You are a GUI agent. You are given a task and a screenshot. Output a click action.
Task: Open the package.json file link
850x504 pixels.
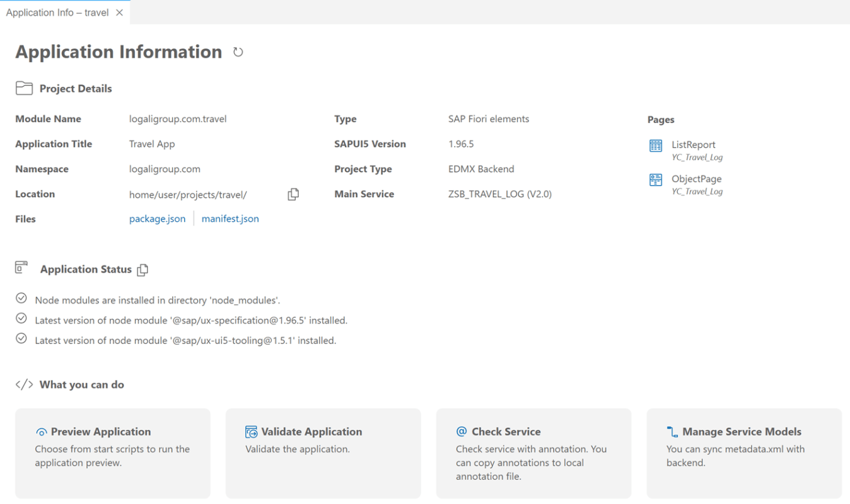pos(157,219)
